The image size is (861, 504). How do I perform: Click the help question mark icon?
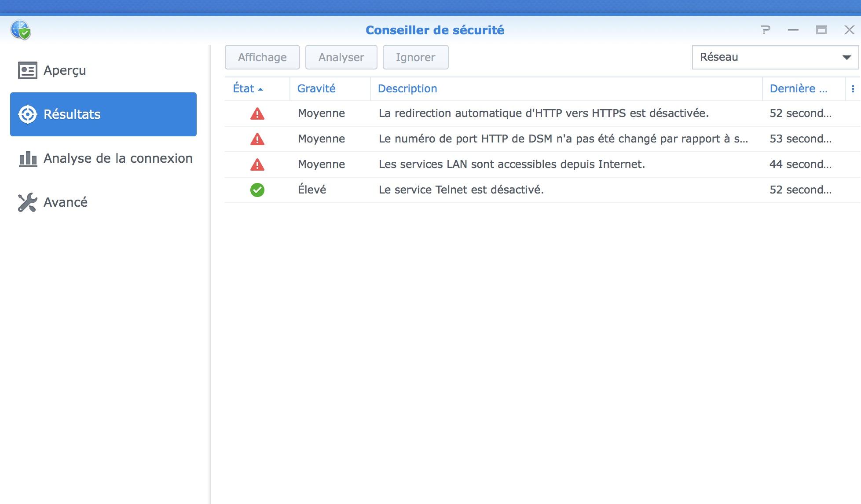[x=765, y=30]
